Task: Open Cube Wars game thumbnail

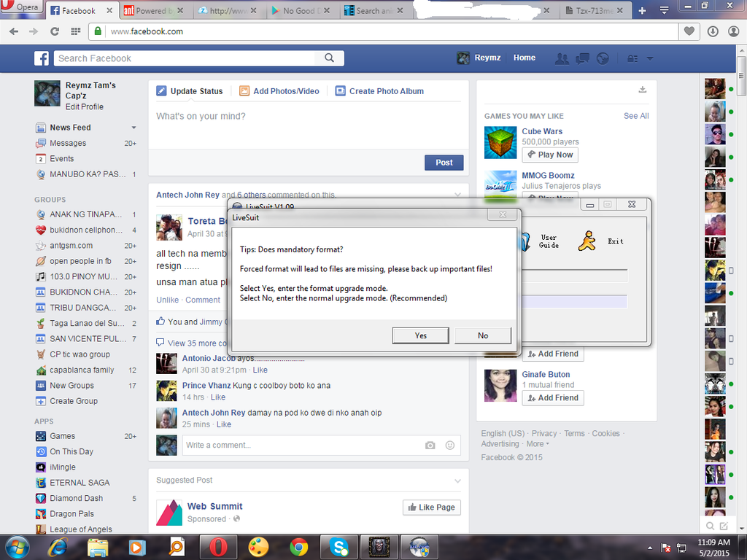Action: tap(500, 142)
